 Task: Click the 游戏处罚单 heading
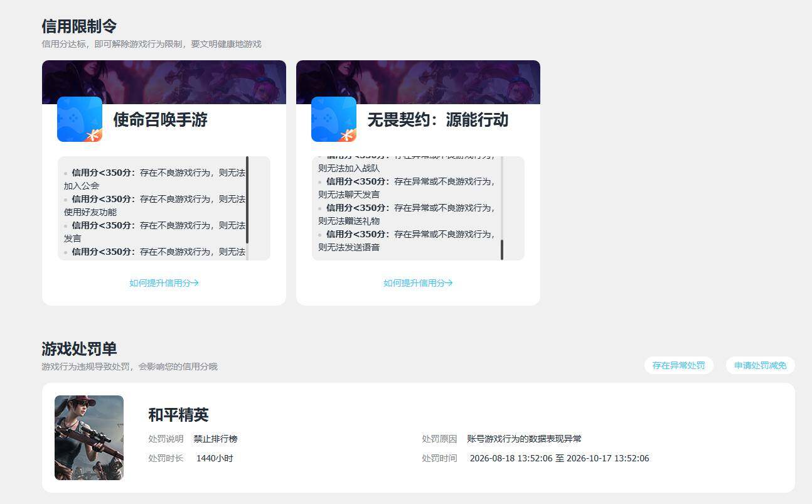pos(79,349)
